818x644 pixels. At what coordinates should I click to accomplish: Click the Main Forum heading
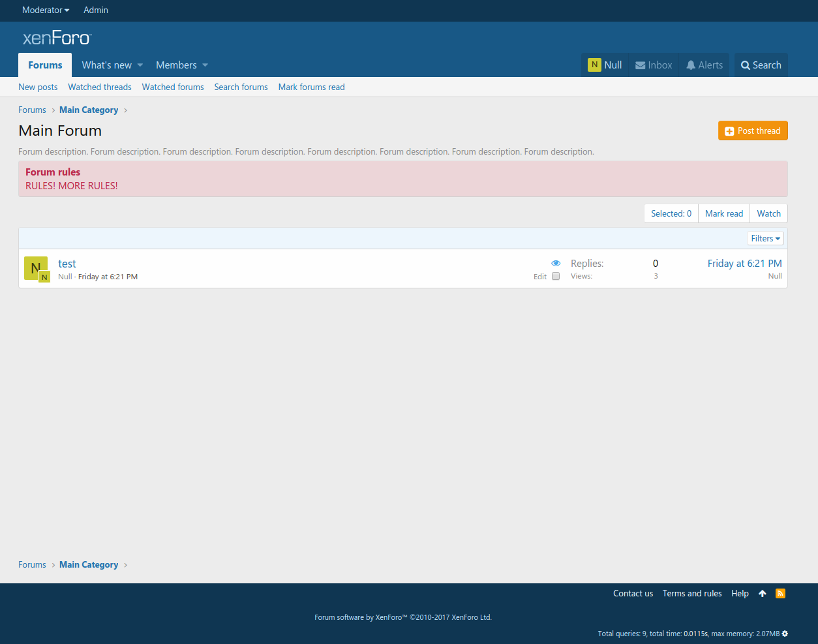(60, 130)
